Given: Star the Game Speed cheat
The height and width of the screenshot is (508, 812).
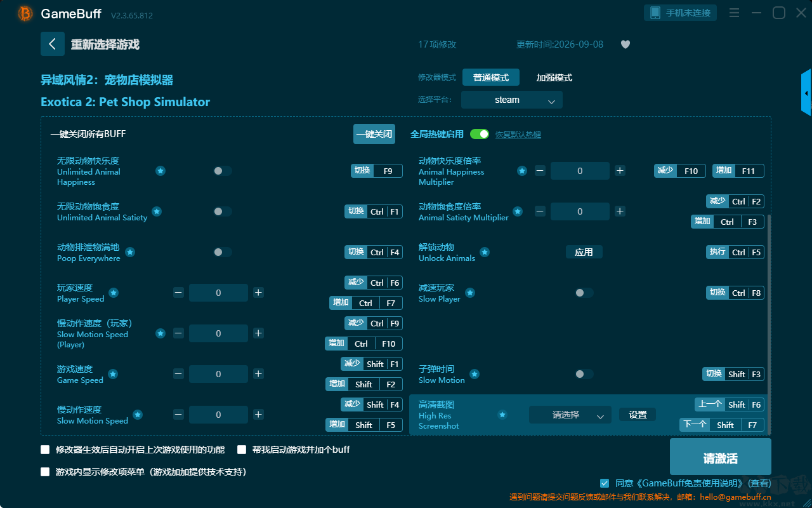Looking at the screenshot, I should (x=113, y=374).
